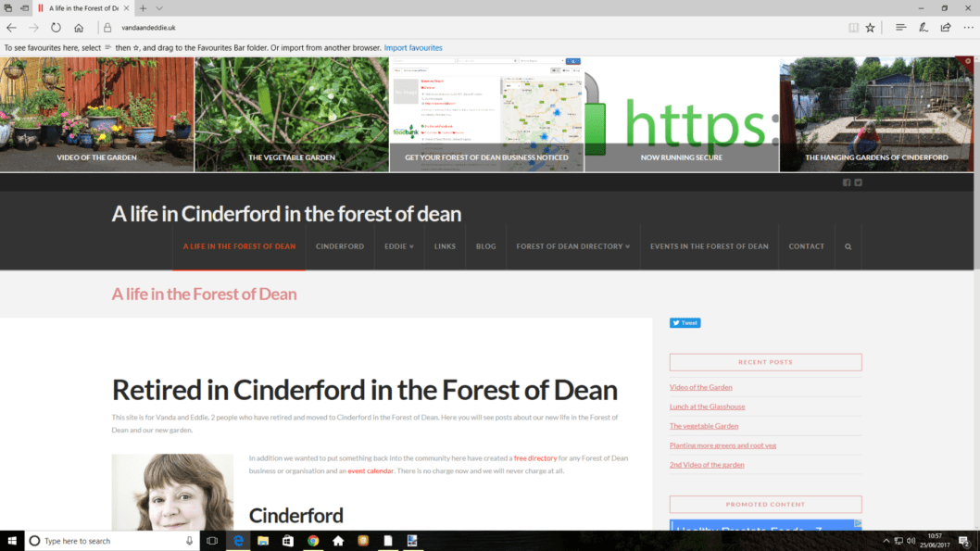Click the set tabs aside icon
The image size is (980, 551).
24,8
